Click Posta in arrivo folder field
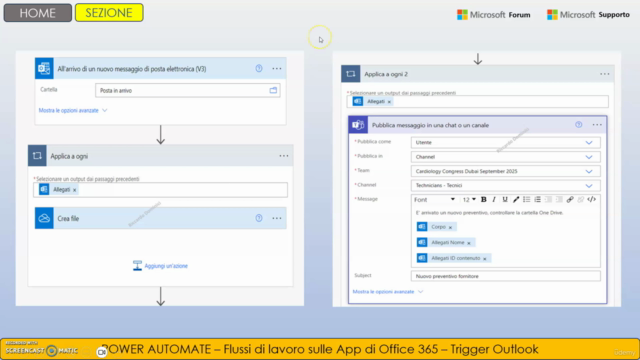This screenshot has width=640, height=360. tap(188, 91)
